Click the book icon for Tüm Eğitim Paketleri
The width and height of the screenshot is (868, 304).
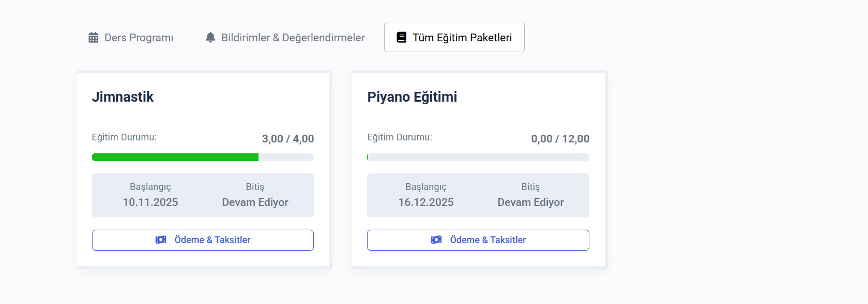point(402,38)
